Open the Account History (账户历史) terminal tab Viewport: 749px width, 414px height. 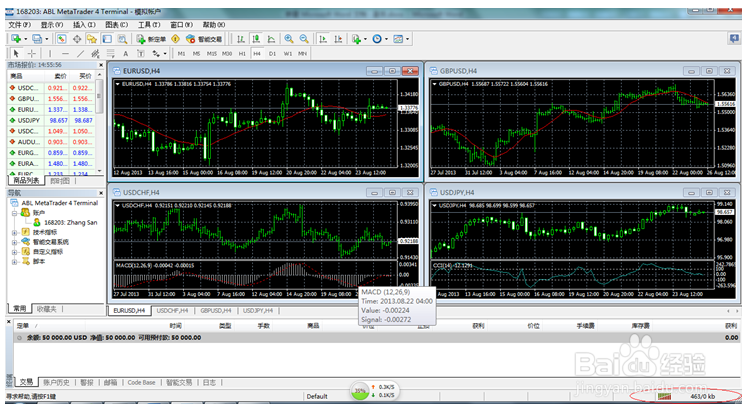pos(56,382)
